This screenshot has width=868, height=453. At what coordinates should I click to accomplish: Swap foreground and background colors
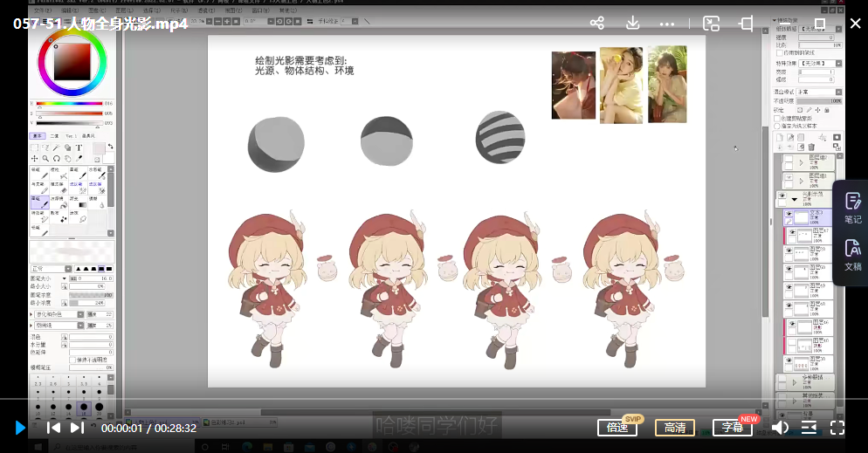[110, 147]
